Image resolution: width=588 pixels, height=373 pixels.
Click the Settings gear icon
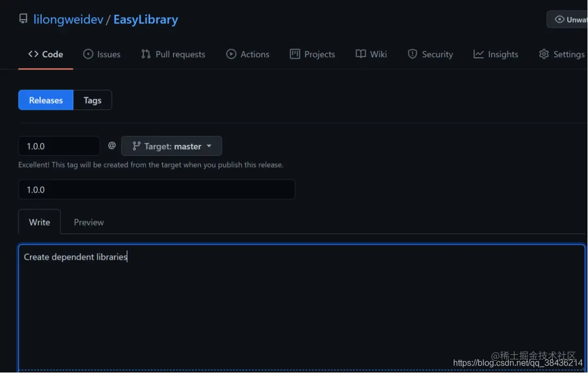(x=544, y=54)
